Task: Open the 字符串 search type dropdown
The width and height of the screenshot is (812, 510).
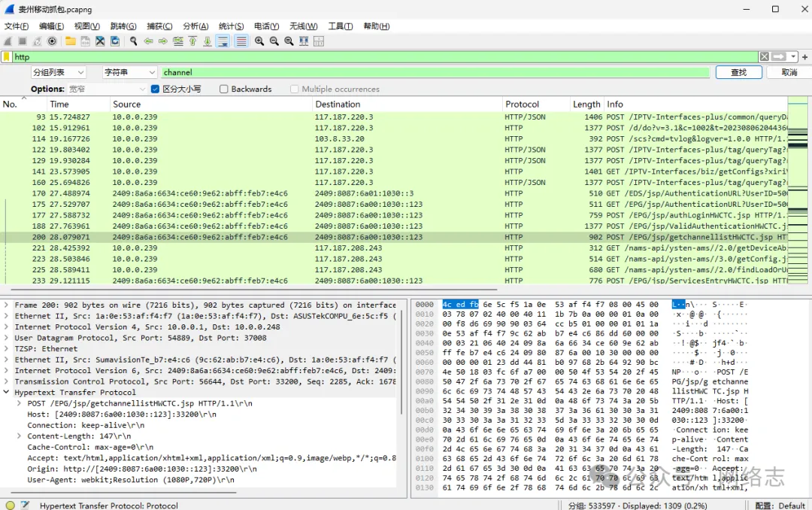Action: [129, 72]
